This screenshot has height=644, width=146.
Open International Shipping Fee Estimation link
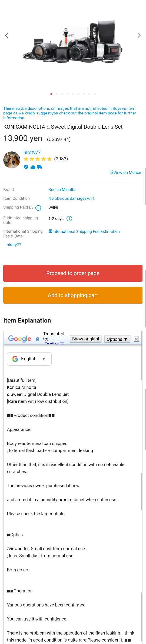84,232
